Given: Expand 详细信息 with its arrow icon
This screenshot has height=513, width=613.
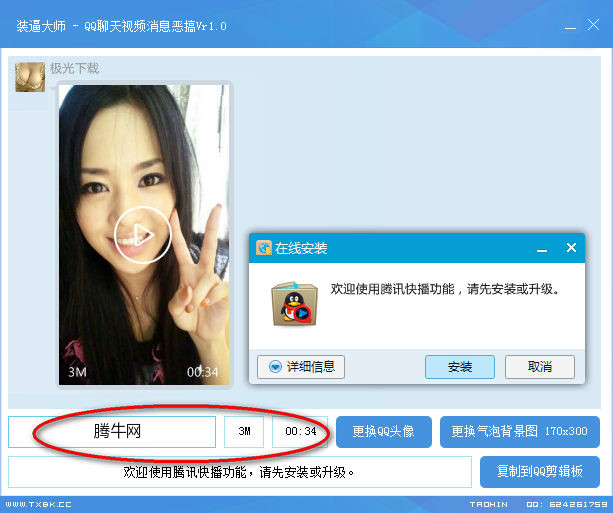Looking at the screenshot, I should tap(276, 367).
